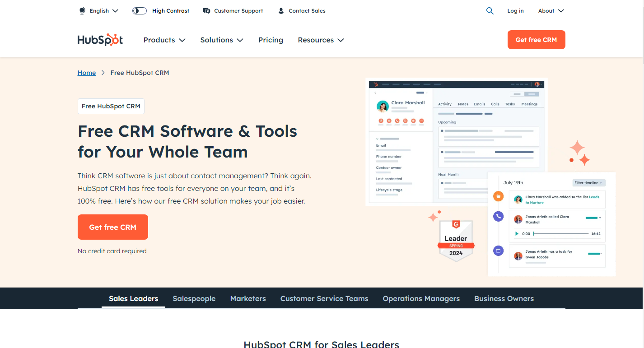Screen dimensions: 644x348
Task: Select the Sales Leaders tab
Action: (133, 298)
